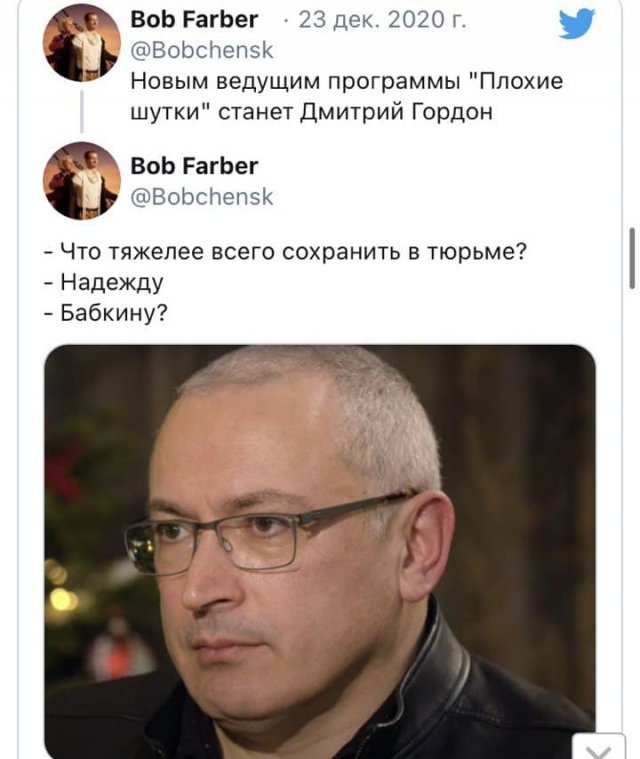Open the attached photo of man with glasses
This screenshot has width=640, height=759.
coord(320,552)
